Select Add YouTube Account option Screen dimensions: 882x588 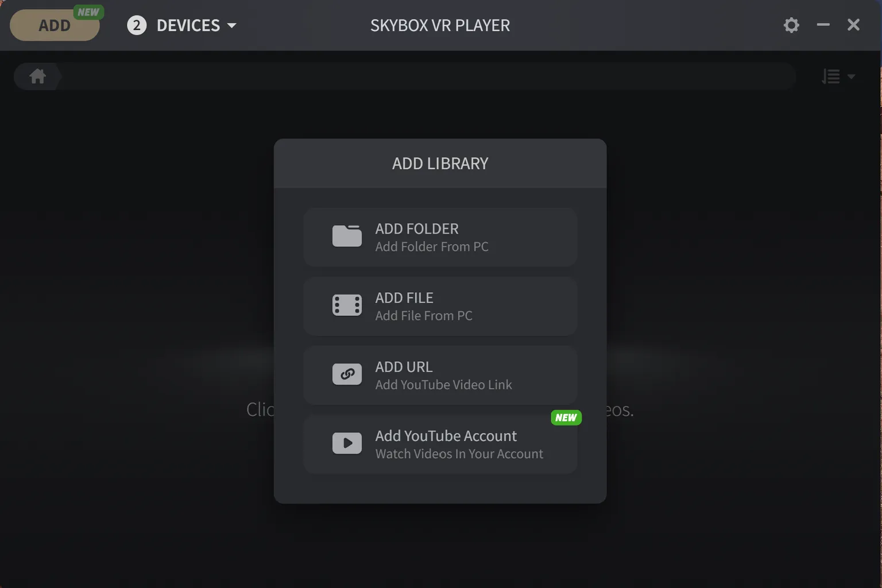[x=440, y=444]
